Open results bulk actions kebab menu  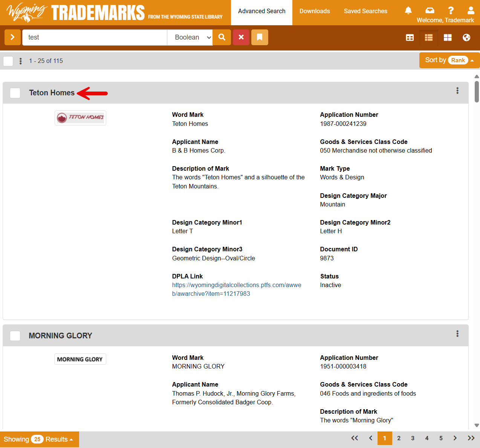click(21, 61)
